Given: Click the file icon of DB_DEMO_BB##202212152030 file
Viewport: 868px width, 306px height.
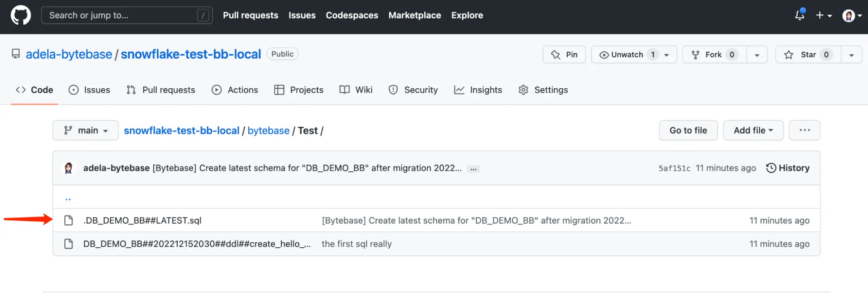Looking at the screenshot, I should (x=69, y=244).
